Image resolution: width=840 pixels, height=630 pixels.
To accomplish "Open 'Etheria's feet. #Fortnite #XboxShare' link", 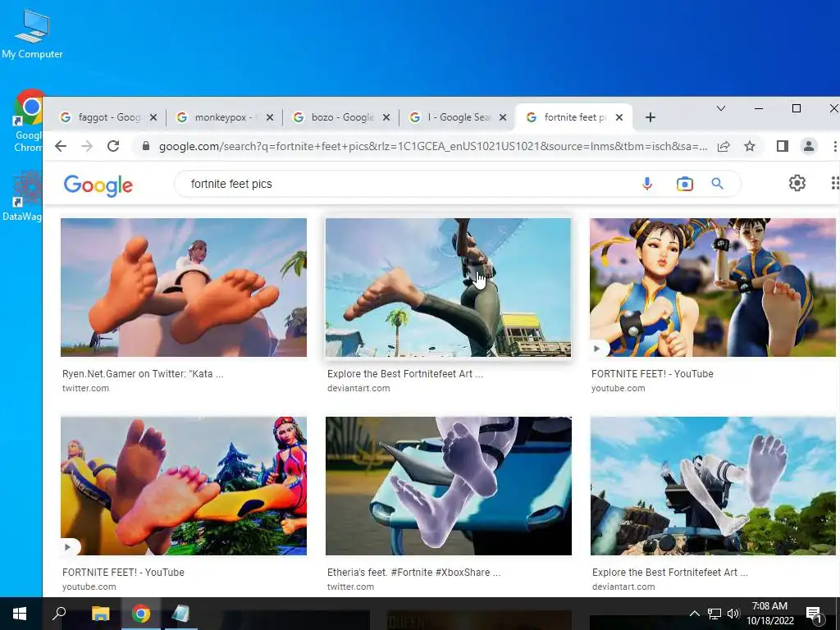I will (413, 572).
